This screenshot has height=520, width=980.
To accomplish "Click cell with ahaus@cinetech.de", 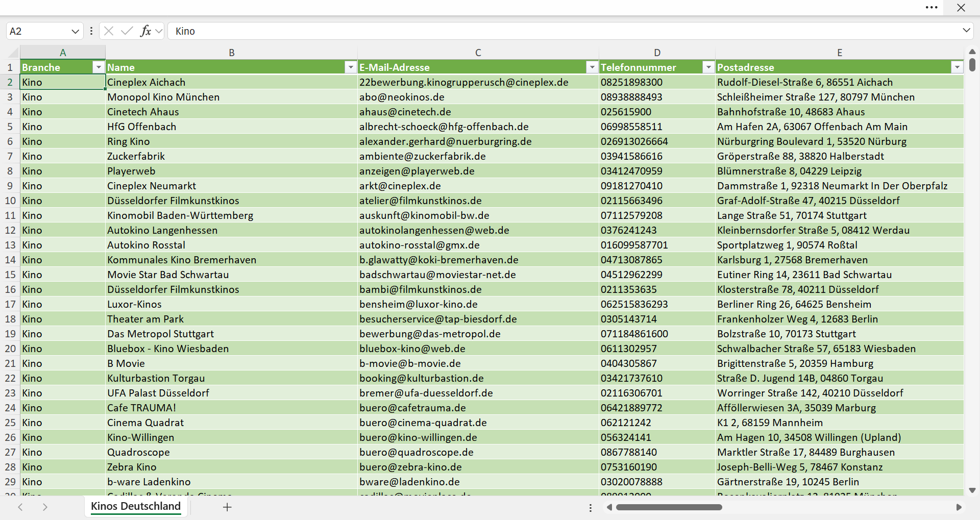I will 478,112.
